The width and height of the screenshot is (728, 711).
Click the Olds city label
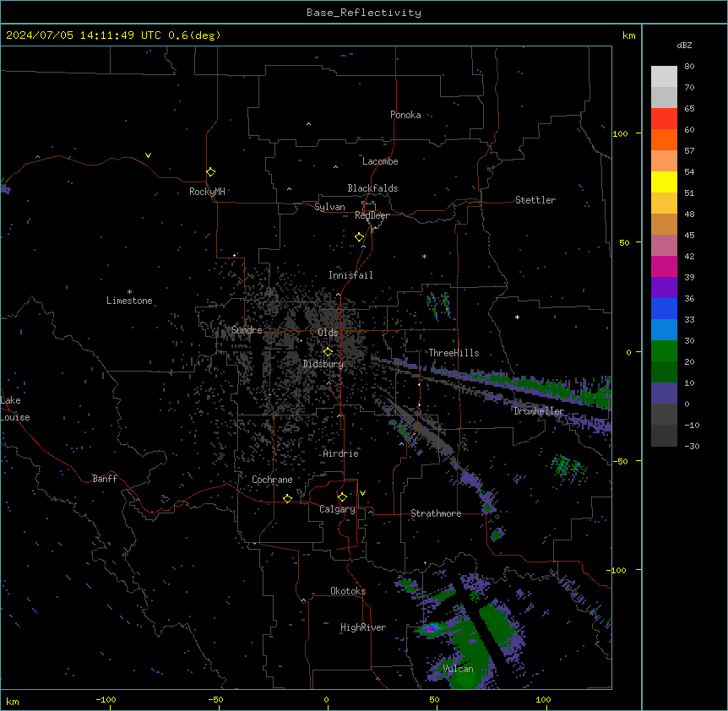click(x=328, y=333)
